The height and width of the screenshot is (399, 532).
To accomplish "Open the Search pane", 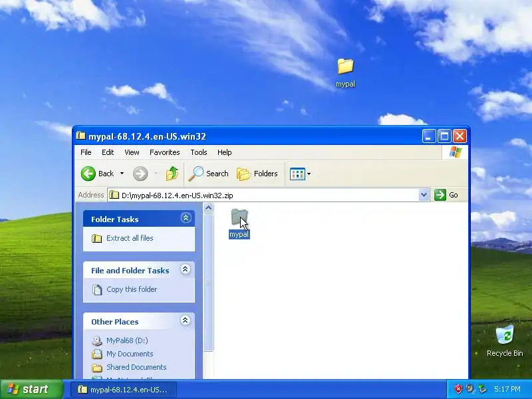I will click(x=208, y=174).
